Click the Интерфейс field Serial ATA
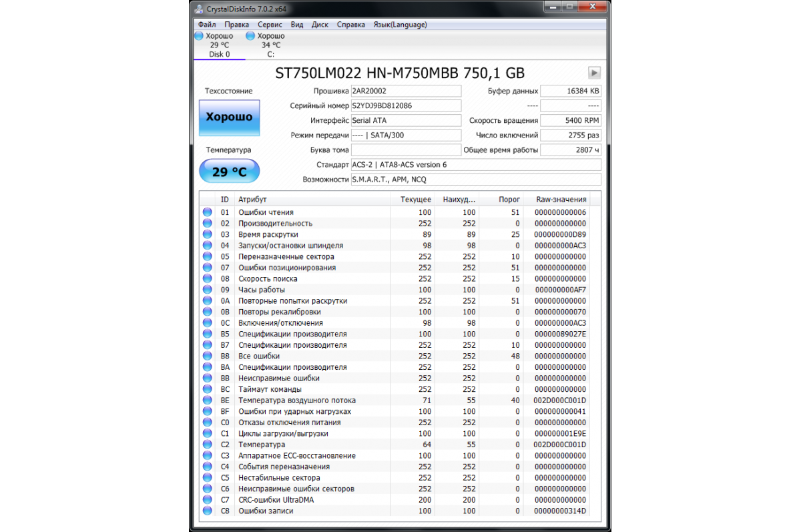This screenshot has width=801, height=532. click(406, 120)
